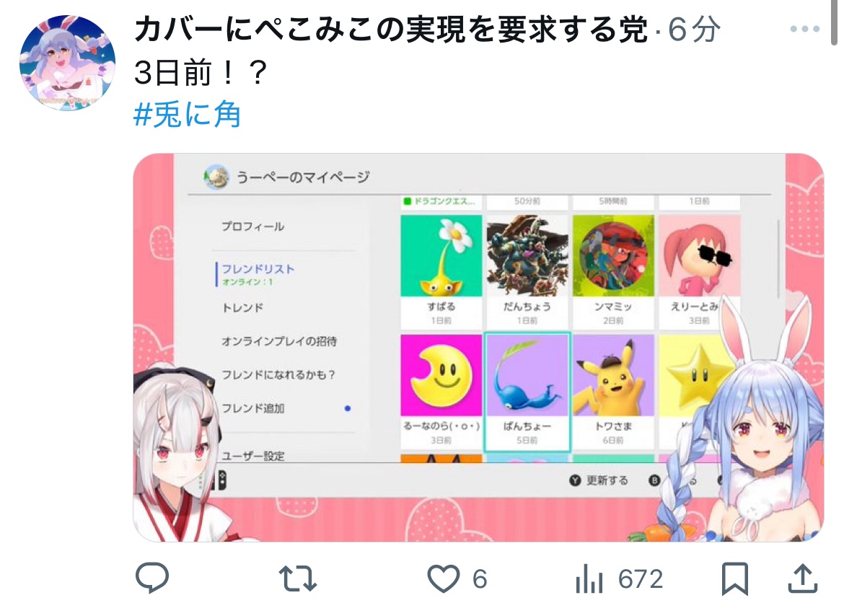Open the #兎に角 hashtag link
Screen dimensions: 844x616
(x=187, y=115)
